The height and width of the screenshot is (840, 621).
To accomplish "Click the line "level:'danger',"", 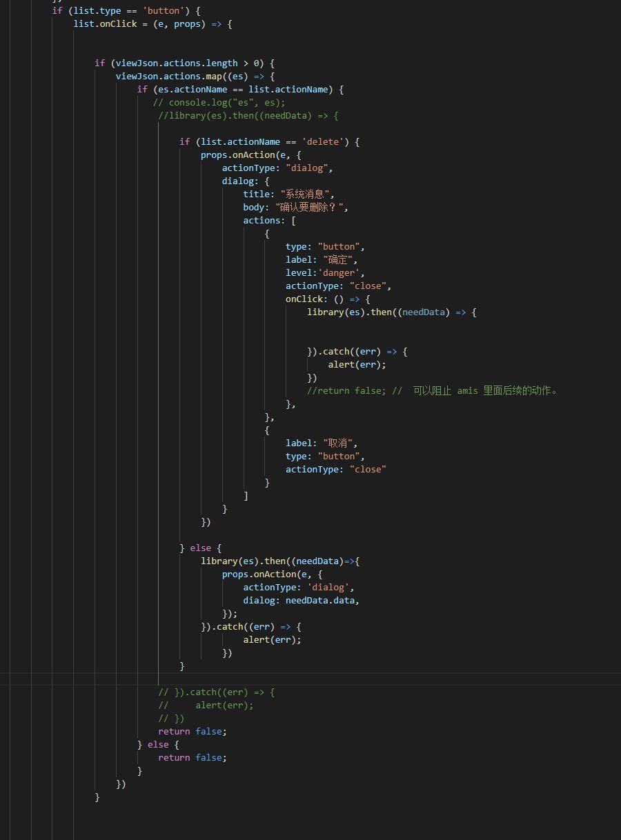I will tap(325, 273).
